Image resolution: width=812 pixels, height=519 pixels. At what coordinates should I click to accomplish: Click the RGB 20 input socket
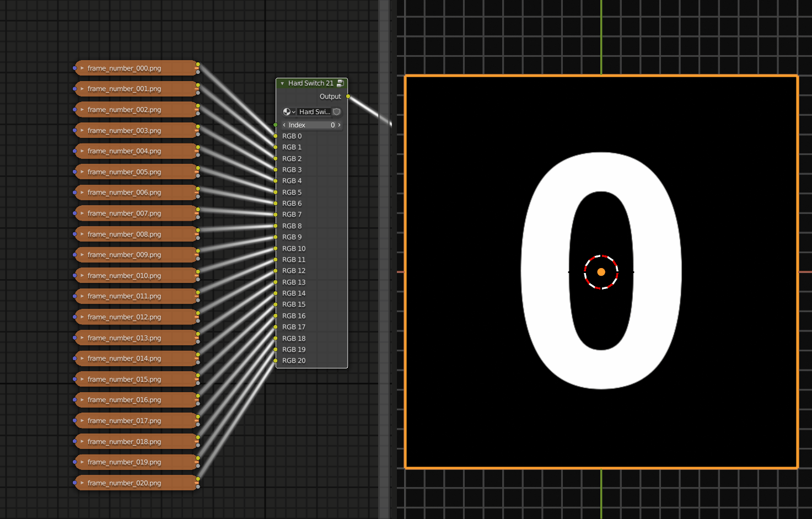[276, 361]
